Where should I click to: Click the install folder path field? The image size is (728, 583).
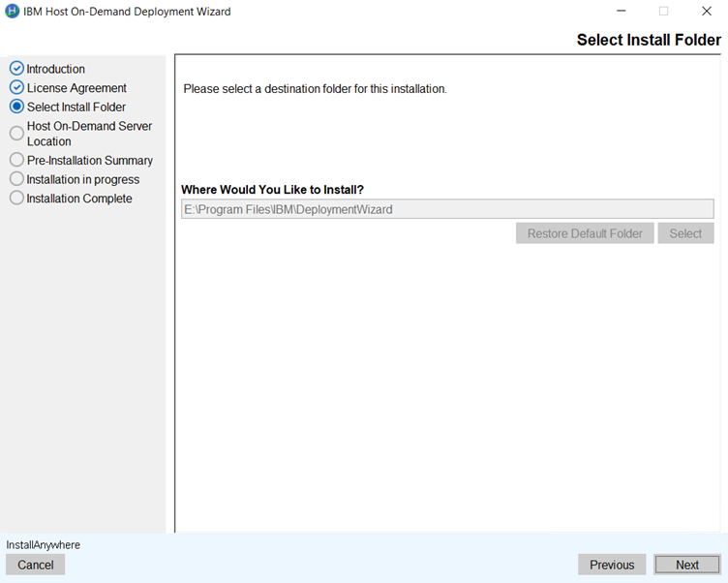tap(446, 209)
